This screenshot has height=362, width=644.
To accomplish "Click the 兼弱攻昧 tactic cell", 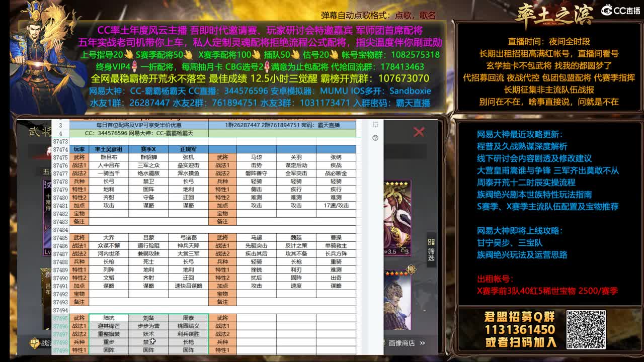I will coord(148,254).
